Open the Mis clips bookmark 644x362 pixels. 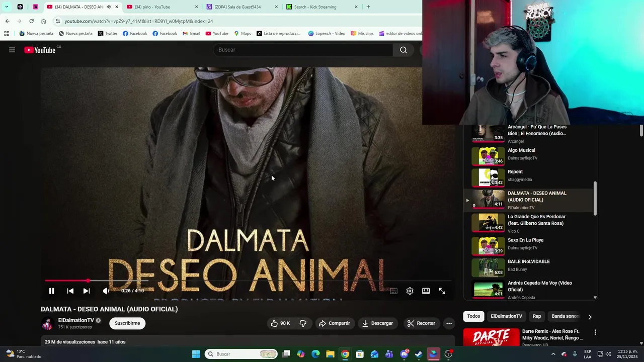[362, 34]
